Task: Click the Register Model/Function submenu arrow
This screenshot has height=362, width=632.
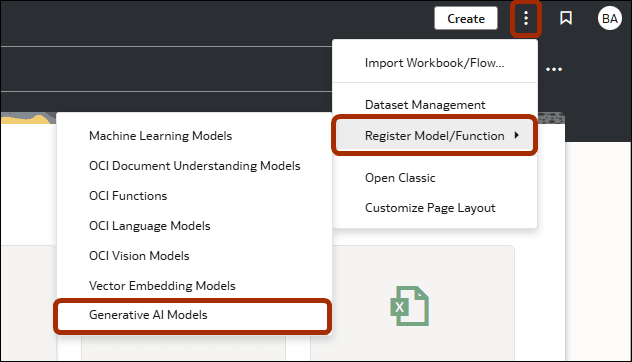Action: point(516,135)
